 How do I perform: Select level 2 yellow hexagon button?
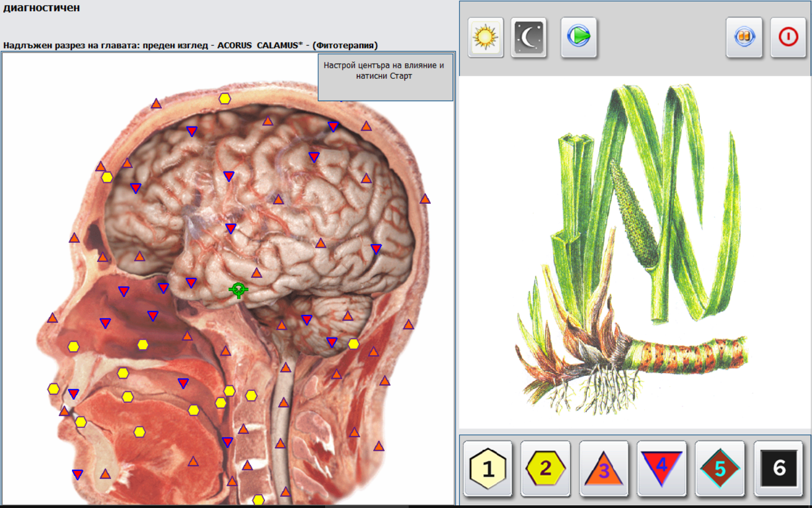[x=546, y=468]
